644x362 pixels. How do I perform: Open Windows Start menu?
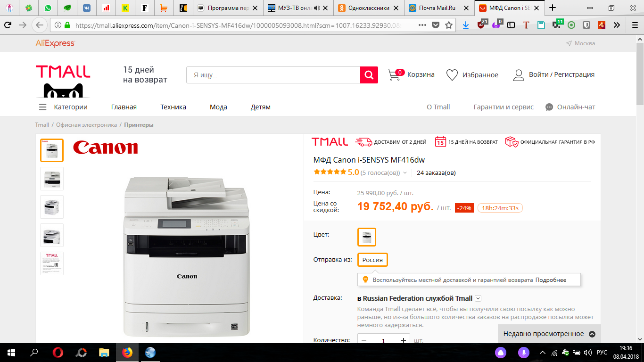(11, 352)
